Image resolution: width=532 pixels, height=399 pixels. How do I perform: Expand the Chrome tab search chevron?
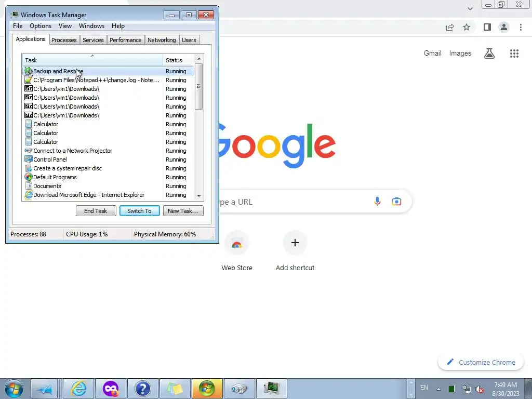coord(470,9)
